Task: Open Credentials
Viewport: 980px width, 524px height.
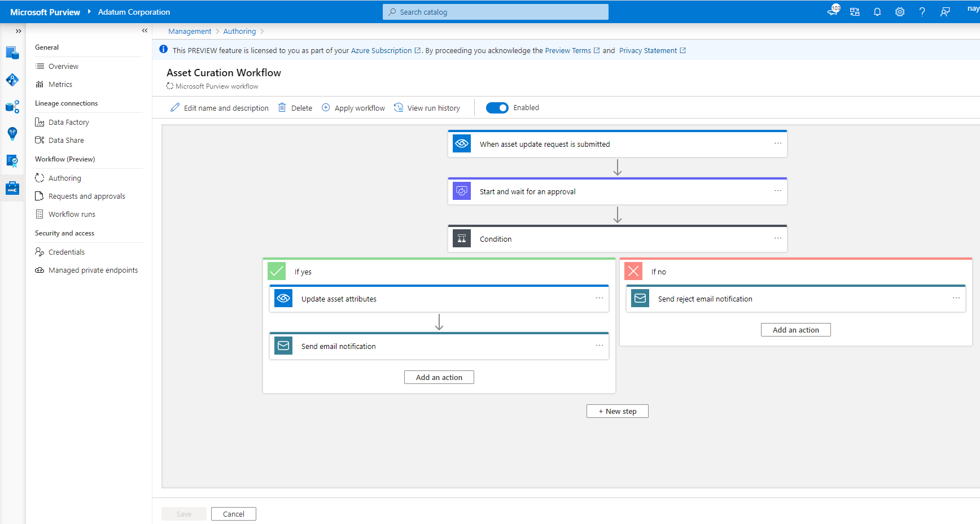Action: 67,252
